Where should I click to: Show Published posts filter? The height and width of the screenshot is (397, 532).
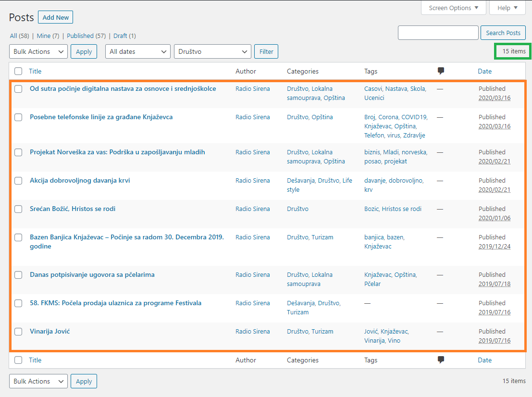[x=86, y=36]
